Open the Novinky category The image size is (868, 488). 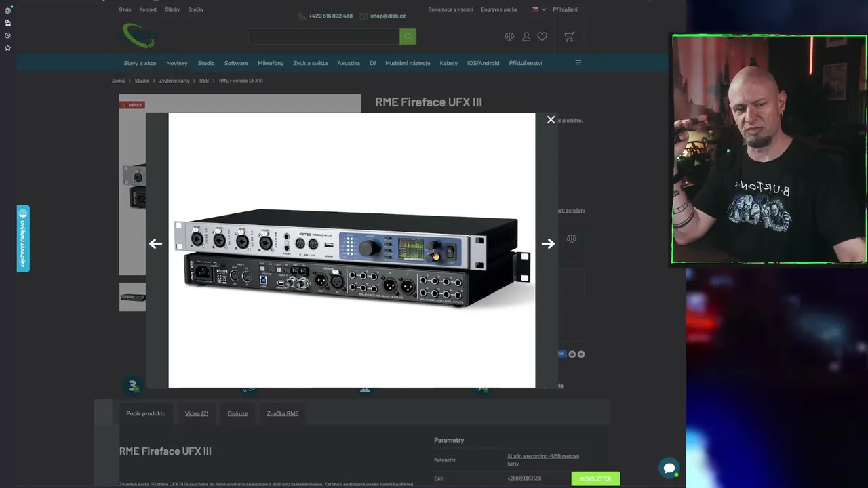coord(177,63)
